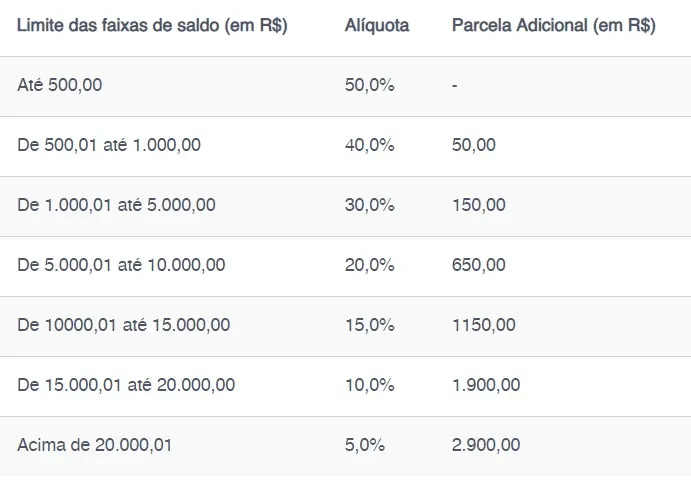The height and width of the screenshot is (483, 691).
Task: Select the 'De 1.000,01 até 5.000,00' cell
Action: (116, 205)
